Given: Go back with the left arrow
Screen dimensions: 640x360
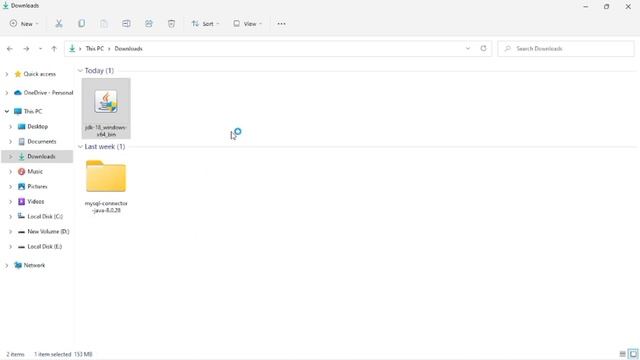Looking at the screenshot, I should coord(10,49).
